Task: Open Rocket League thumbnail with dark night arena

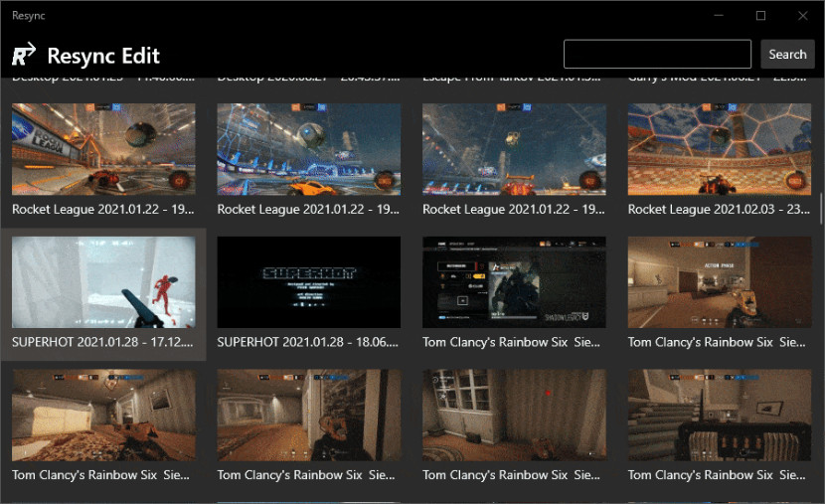Action: point(514,149)
